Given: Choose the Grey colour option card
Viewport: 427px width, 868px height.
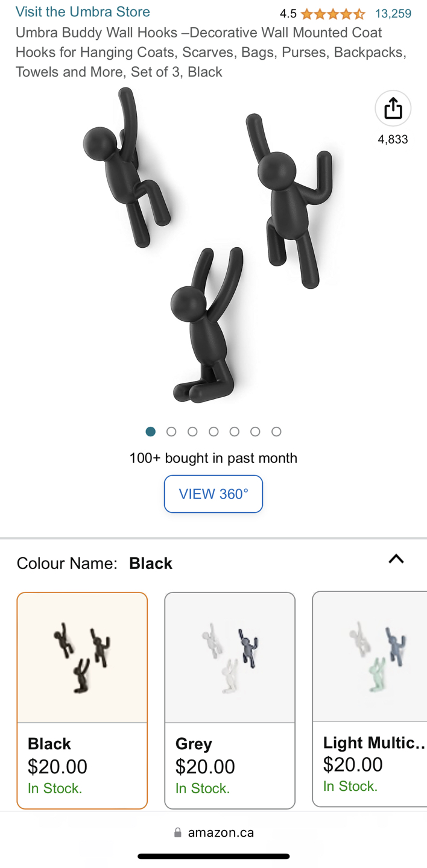Looking at the screenshot, I should pyautogui.click(x=230, y=700).
